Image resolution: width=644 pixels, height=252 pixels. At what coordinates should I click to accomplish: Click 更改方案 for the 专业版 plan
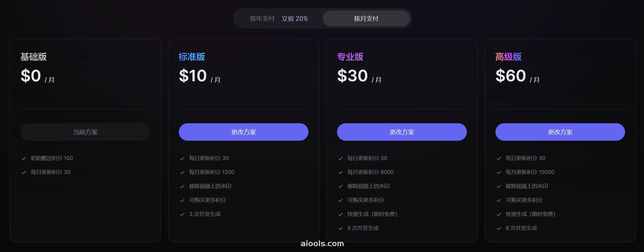pos(402,132)
